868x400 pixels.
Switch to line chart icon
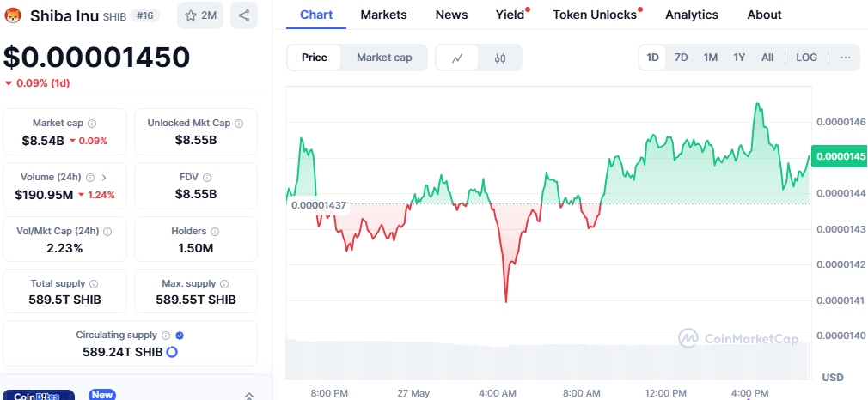pyautogui.click(x=457, y=58)
